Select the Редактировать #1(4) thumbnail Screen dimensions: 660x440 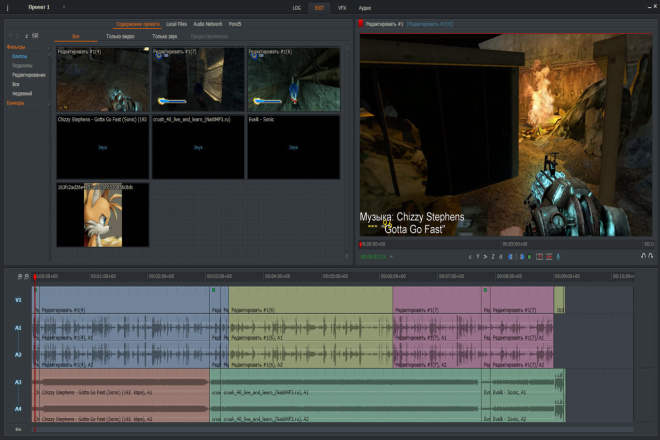[x=103, y=79]
